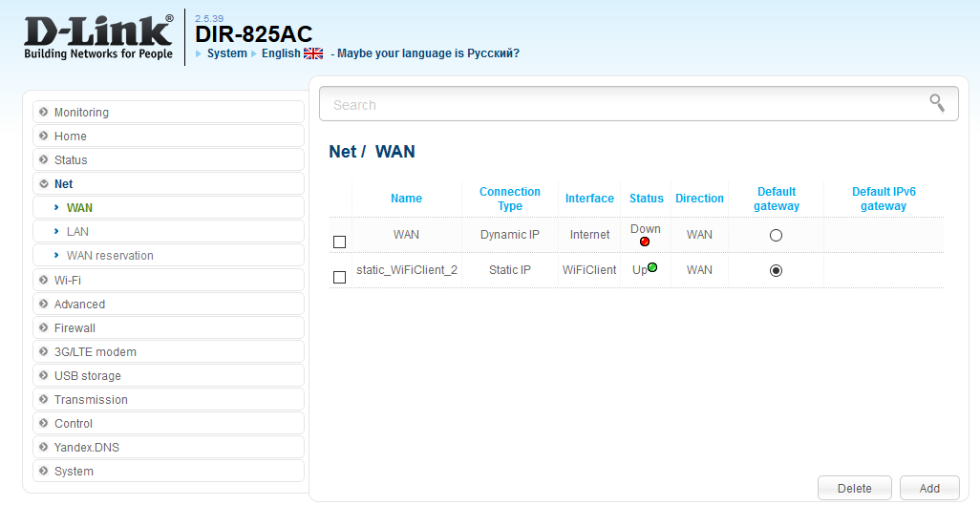
Task: Select static_WiFiClient_2 default gateway radio
Action: pos(776,270)
